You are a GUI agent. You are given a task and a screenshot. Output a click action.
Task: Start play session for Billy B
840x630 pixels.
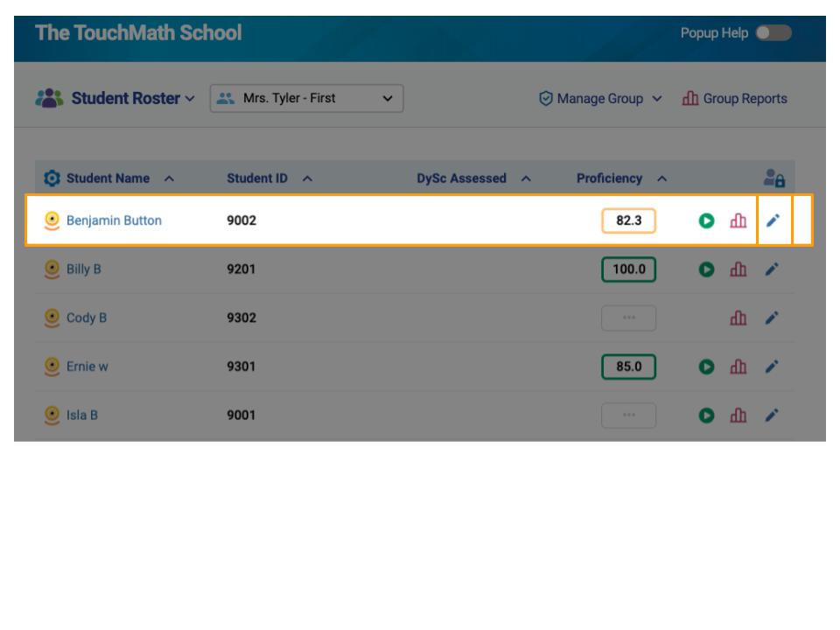[x=707, y=269]
